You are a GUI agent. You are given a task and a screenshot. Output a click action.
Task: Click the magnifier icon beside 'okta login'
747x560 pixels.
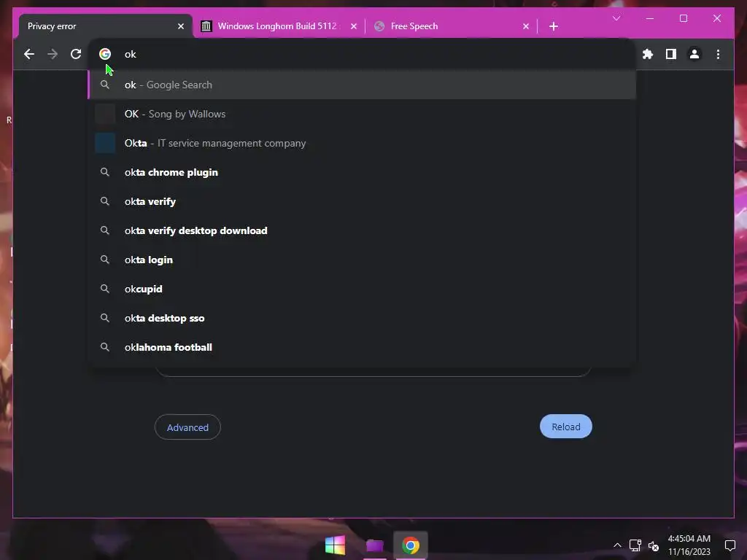point(105,260)
